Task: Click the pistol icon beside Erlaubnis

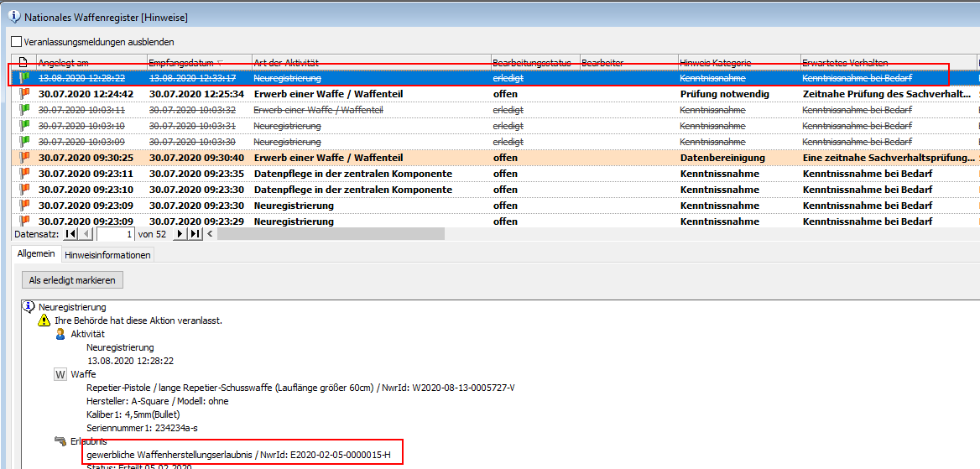Action: point(60,441)
